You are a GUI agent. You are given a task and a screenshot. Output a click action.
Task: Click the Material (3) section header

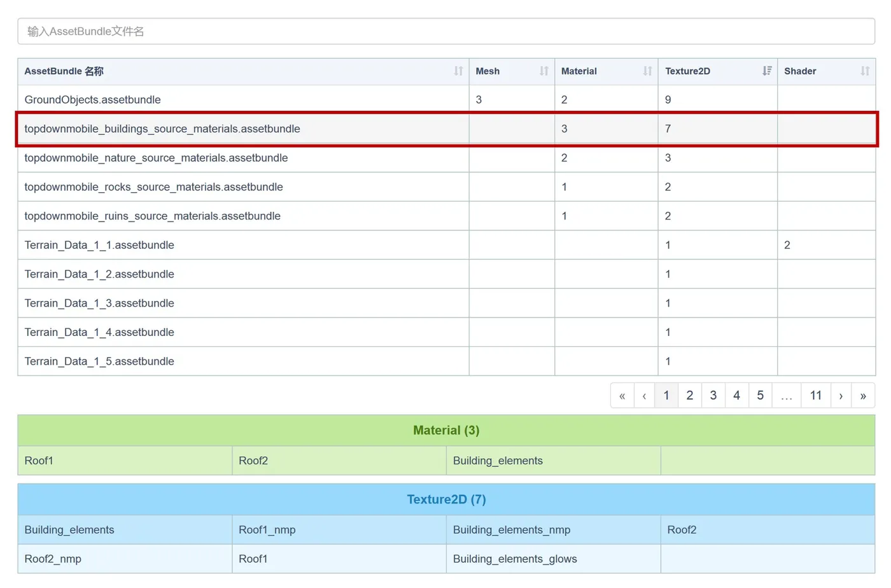(x=446, y=431)
